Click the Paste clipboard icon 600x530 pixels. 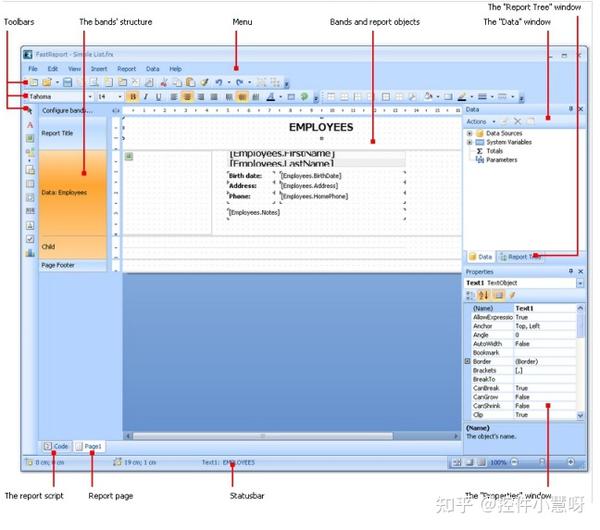click(x=191, y=82)
